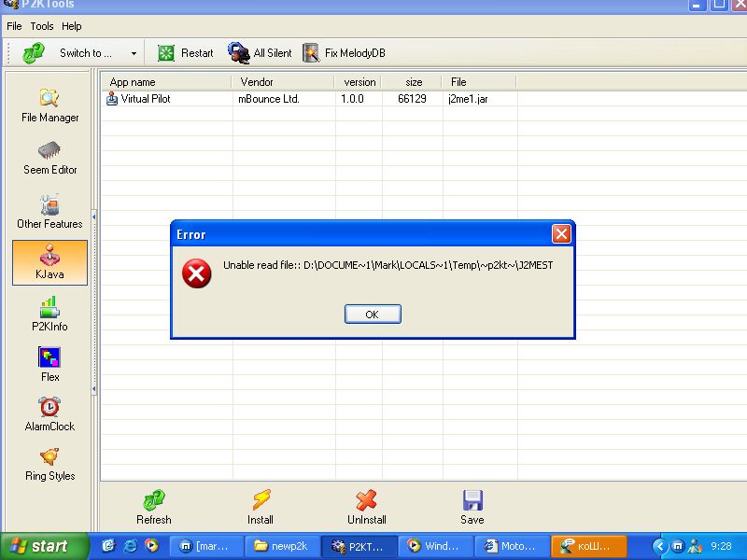747x560 pixels.
Task: Open the Tools menu
Action: pyautogui.click(x=42, y=26)
